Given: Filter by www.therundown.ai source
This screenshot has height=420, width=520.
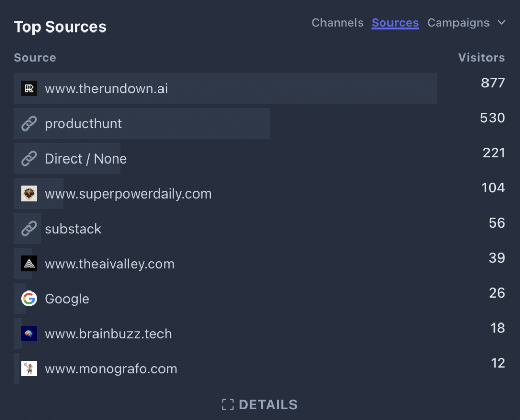Looking at the screenshot, I should pos(106,89).
